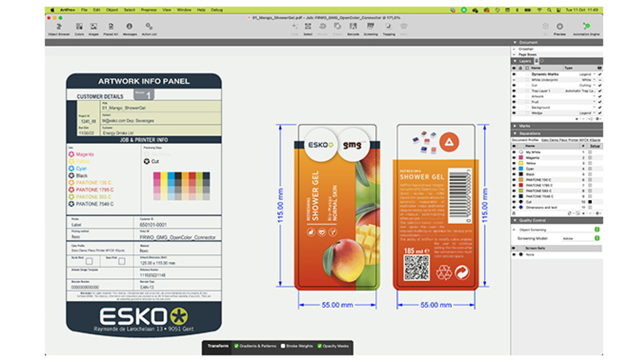Open macOS Spotlight search icon
The width and height of the screenshot is (644, 362).
coord(550,10)
